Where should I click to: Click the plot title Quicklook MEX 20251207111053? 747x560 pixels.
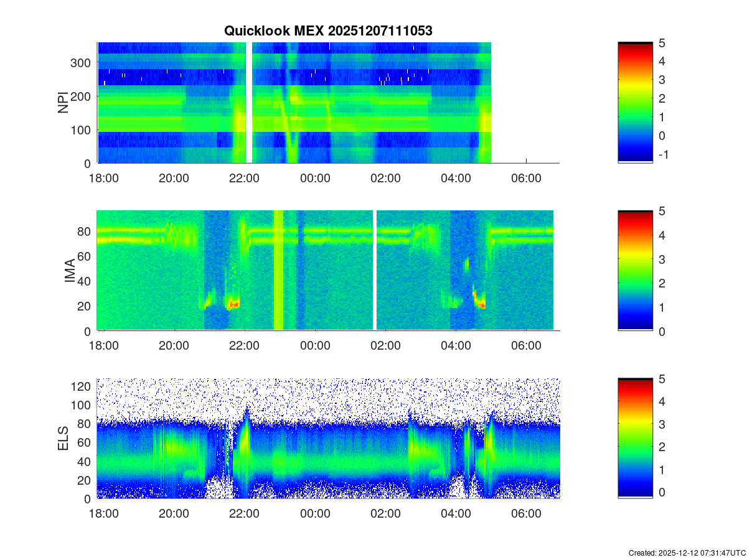point(328,31)
